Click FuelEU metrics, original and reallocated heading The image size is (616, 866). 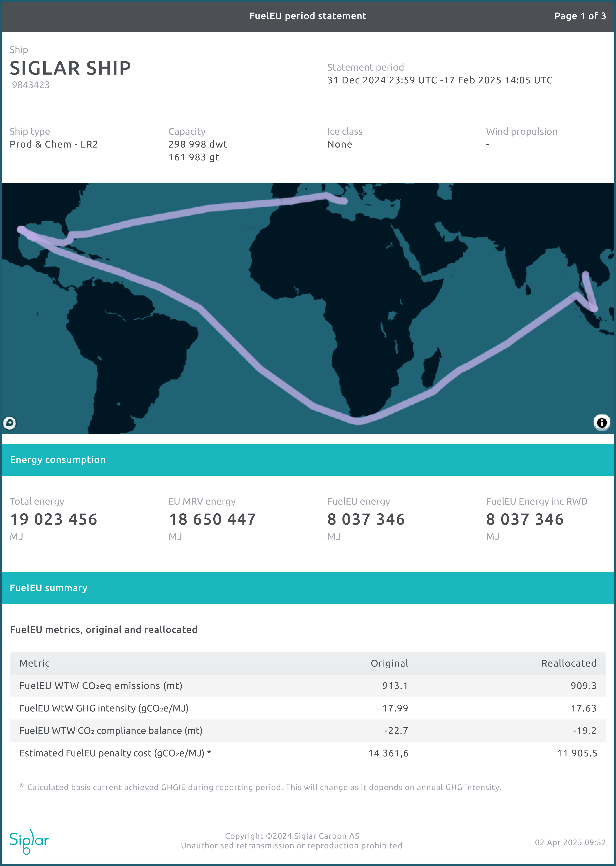[x=103, y=629]
